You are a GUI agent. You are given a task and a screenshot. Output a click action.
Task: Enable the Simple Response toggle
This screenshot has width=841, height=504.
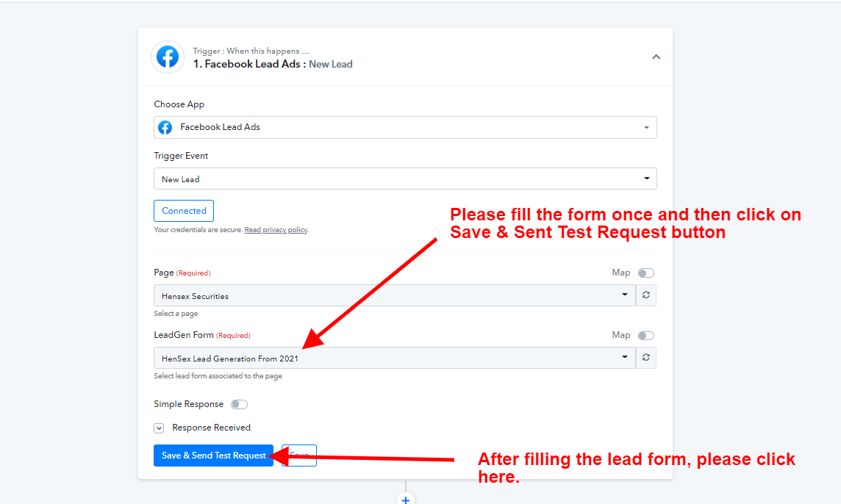[x=239, y=404]
